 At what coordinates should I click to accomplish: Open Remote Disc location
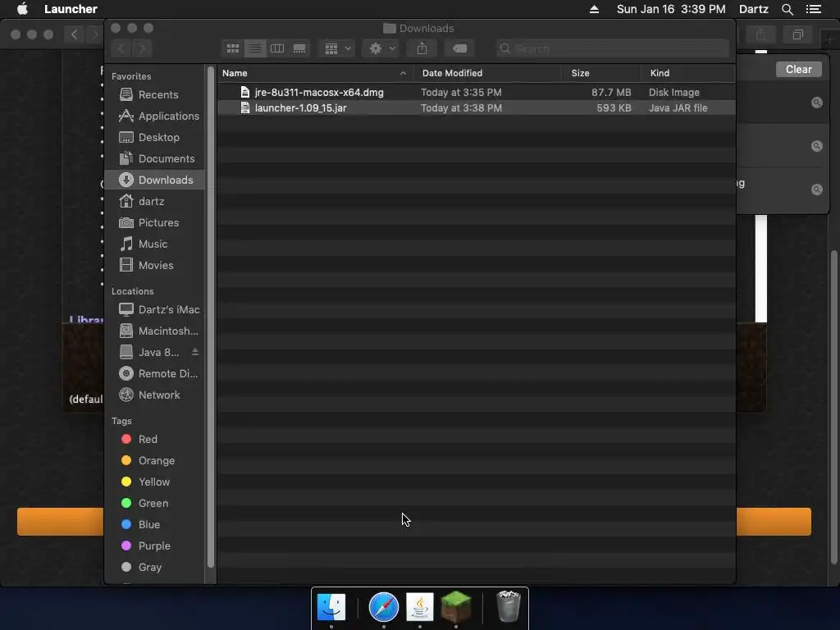pos(154,374)
